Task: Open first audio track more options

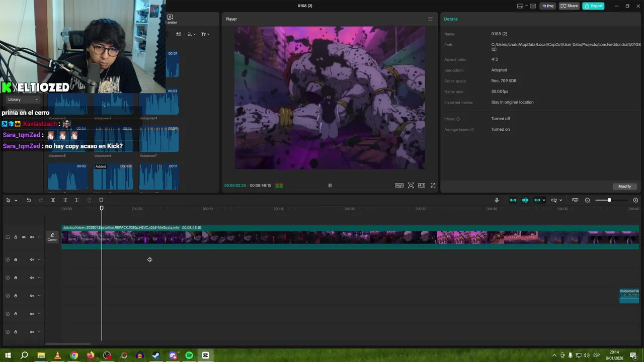Action: [x=40, y=259]
